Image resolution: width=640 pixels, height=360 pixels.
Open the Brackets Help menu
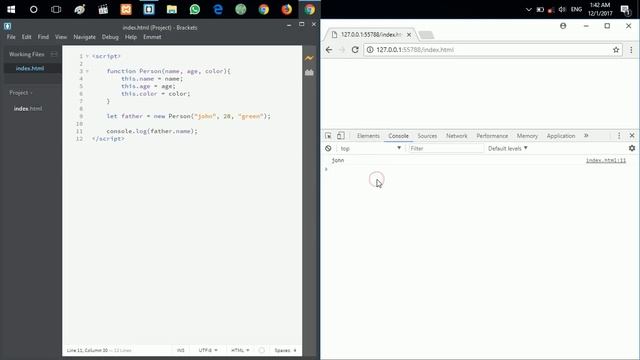coord(131,37)
